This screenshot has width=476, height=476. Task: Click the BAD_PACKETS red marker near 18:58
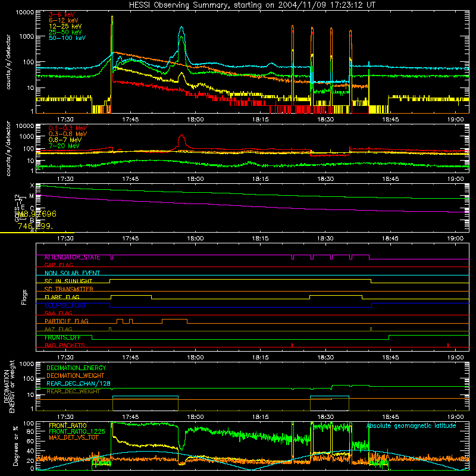coord(448,345)
